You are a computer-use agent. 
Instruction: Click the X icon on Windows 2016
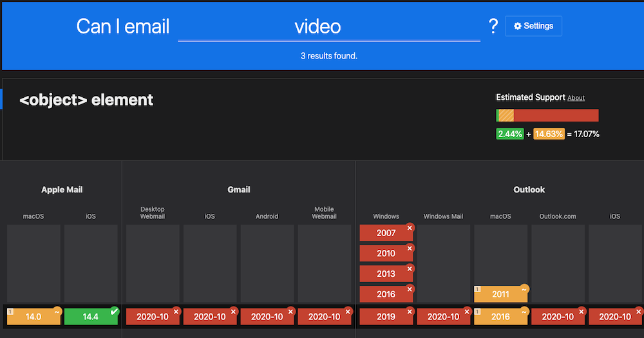(410, 289)
